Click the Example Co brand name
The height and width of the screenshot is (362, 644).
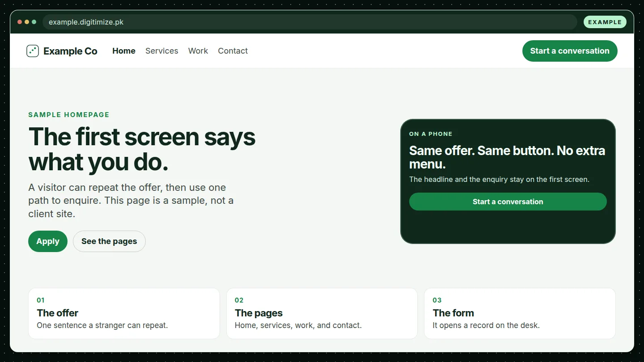(70, 51)
